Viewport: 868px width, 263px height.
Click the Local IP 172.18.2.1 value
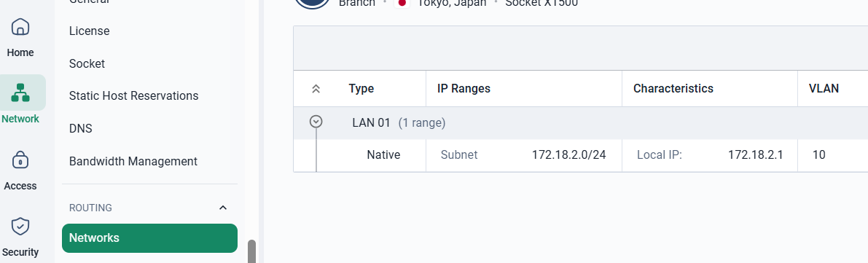click(756, 155)
